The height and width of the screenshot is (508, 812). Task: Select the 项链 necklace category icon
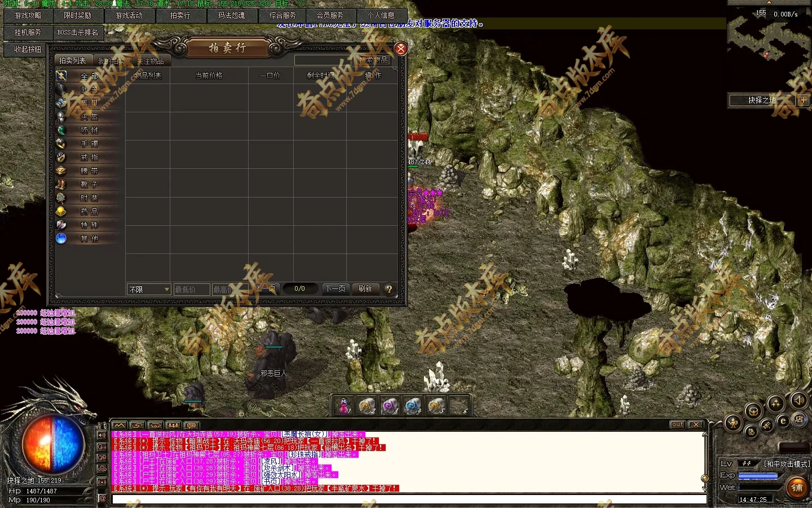tap(61, 130)
